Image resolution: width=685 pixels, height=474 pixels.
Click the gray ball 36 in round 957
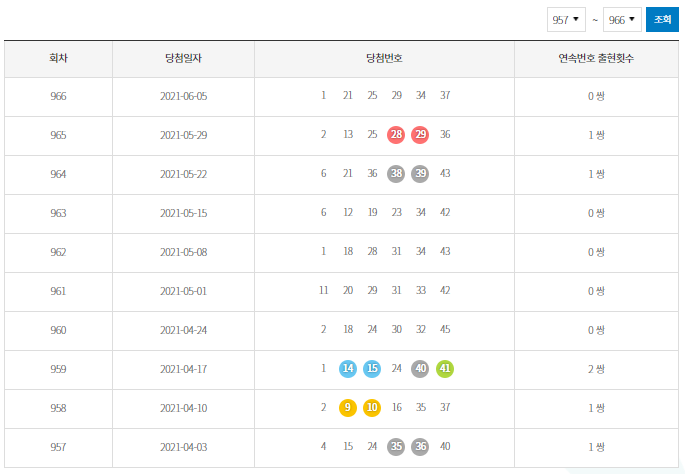tap(420, 446)
